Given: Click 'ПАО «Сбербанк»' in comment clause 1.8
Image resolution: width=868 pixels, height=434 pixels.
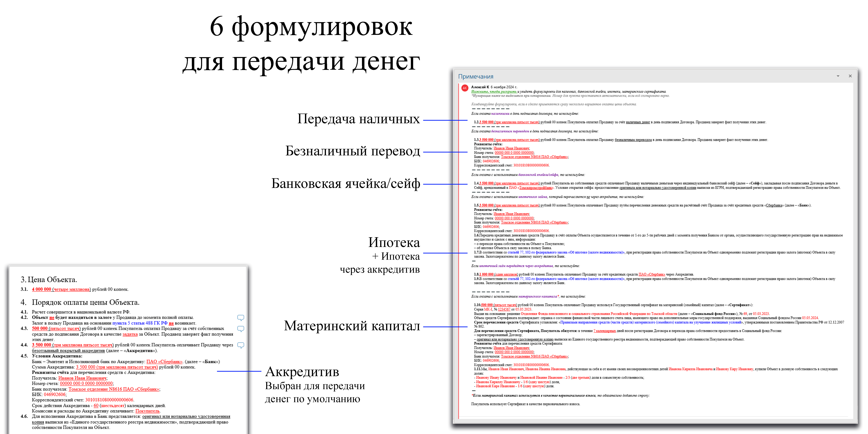Looking at the screenshot, I should tap(652, 275).
